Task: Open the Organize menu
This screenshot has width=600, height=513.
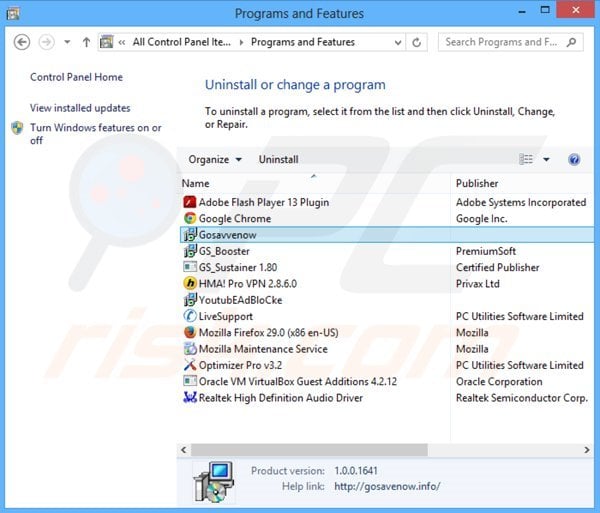Action: coord(215,160)
